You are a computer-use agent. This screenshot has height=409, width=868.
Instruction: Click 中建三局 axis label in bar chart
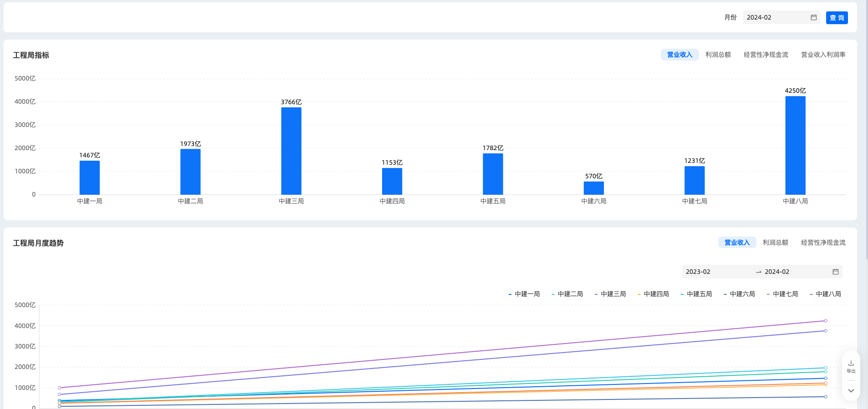click(x=291, y=201)
